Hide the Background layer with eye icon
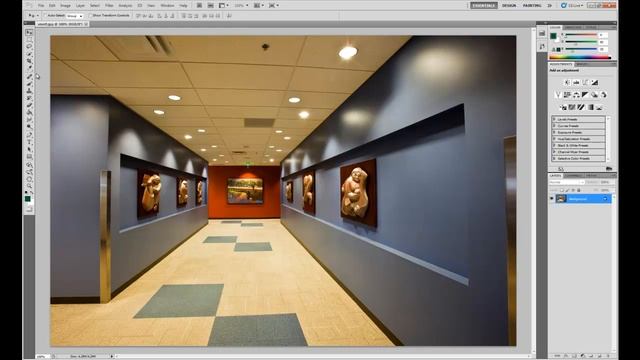This screenshot has height=360, width=640. point(552,199)
